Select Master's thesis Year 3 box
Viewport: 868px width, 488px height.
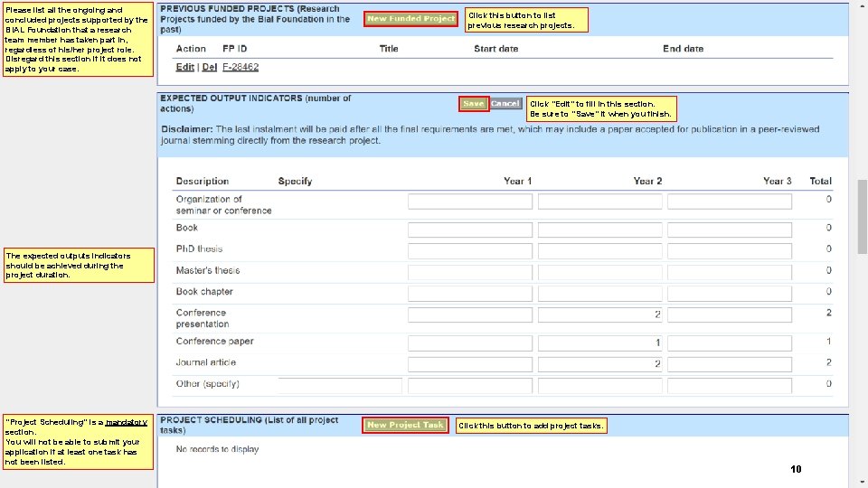click(730, 272)
